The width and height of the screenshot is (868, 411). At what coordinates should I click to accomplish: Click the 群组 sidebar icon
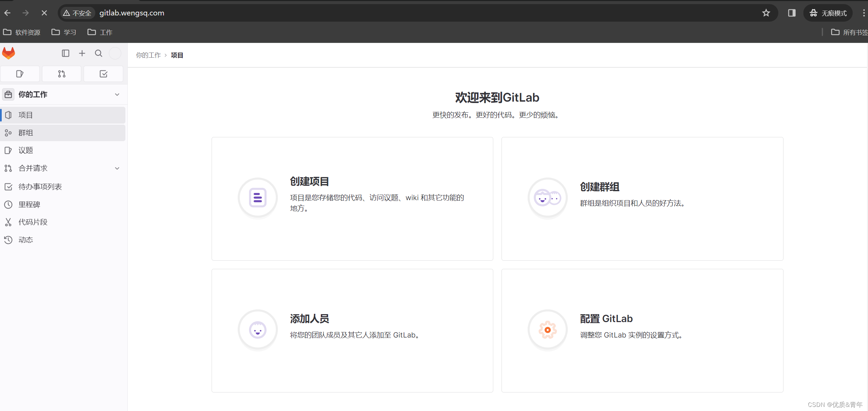click(x=8, y=133)
